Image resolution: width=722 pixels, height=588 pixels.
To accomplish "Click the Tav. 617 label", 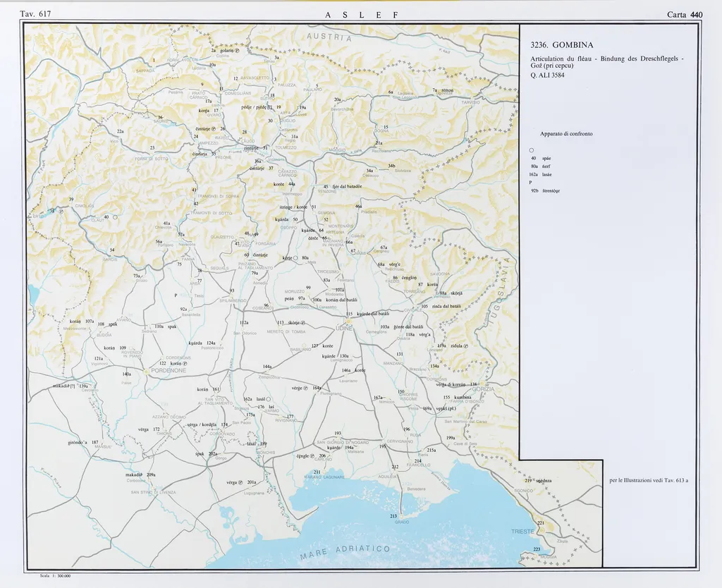I will (x=35, y=14).
